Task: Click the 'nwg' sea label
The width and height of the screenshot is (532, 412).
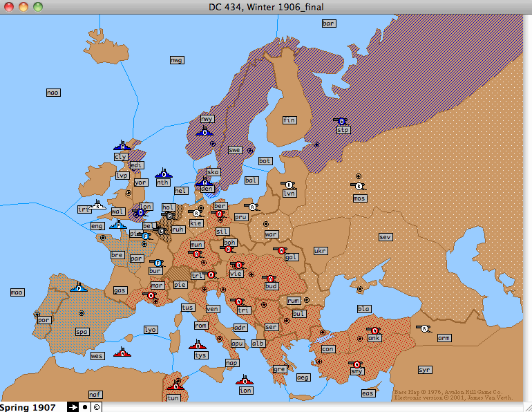Action: pos(177,60)
